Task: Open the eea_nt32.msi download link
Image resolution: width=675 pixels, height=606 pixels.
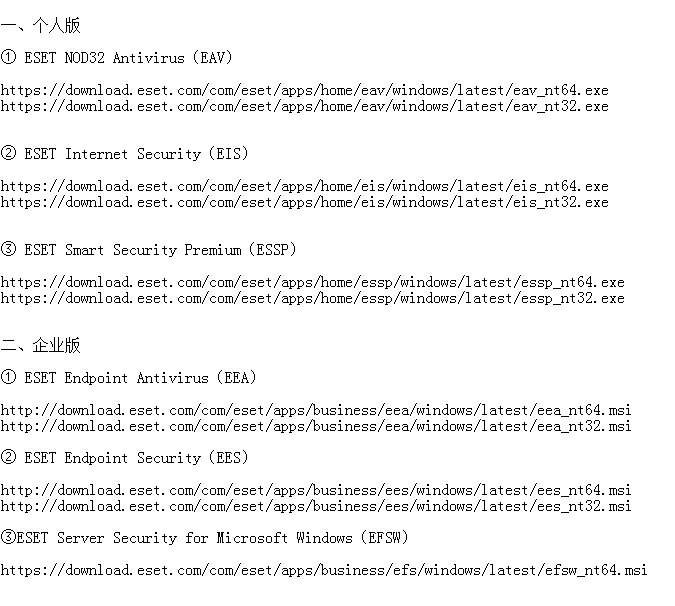Action: tap(316, 426)
